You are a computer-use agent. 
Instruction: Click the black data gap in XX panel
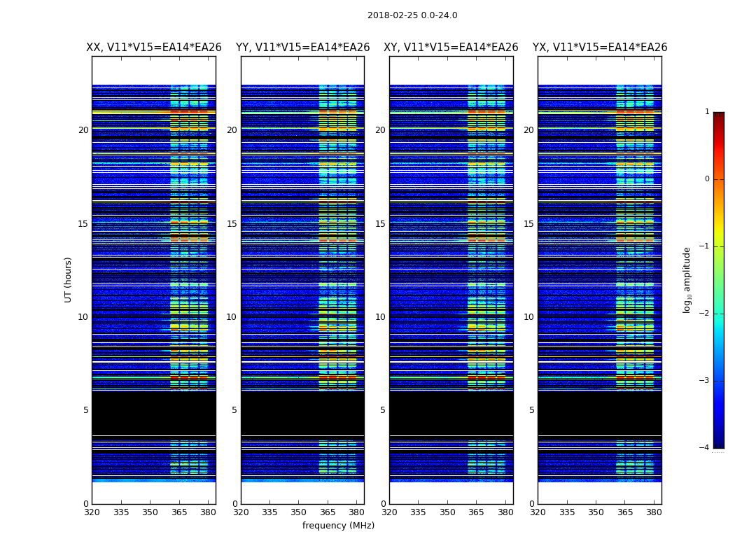[x=154, y=413]
